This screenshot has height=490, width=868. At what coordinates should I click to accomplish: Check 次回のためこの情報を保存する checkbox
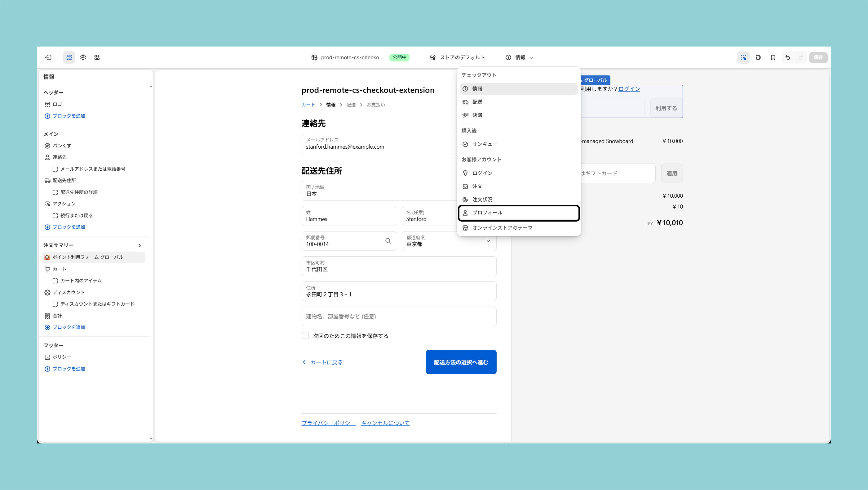[x=305, y=335]
